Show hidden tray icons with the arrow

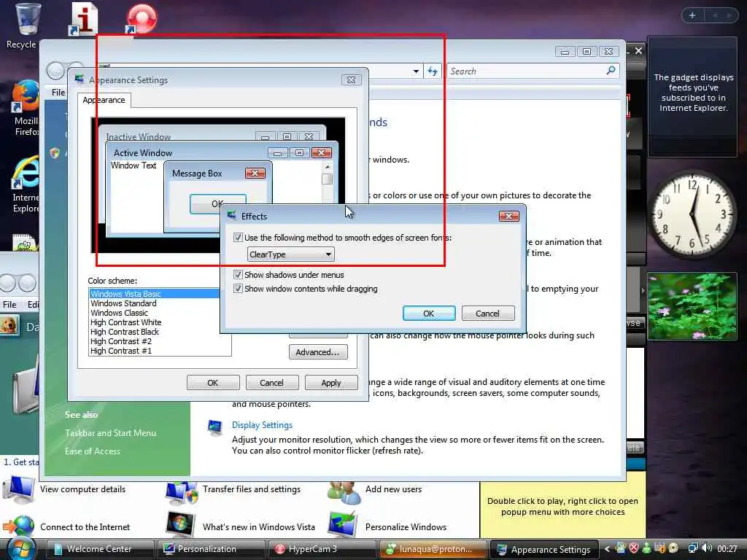click(607, 549)
